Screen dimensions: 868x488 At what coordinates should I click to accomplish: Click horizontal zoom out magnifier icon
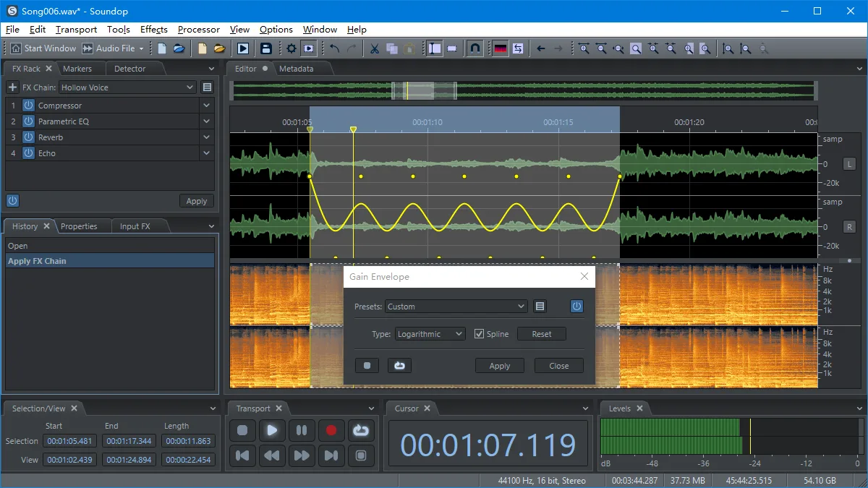click(x=601, y=48)
